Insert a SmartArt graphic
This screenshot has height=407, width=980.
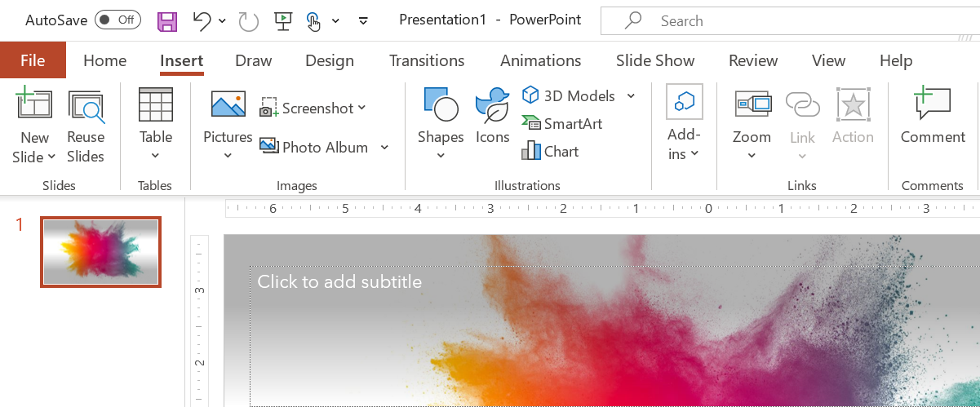pos(561,123)
